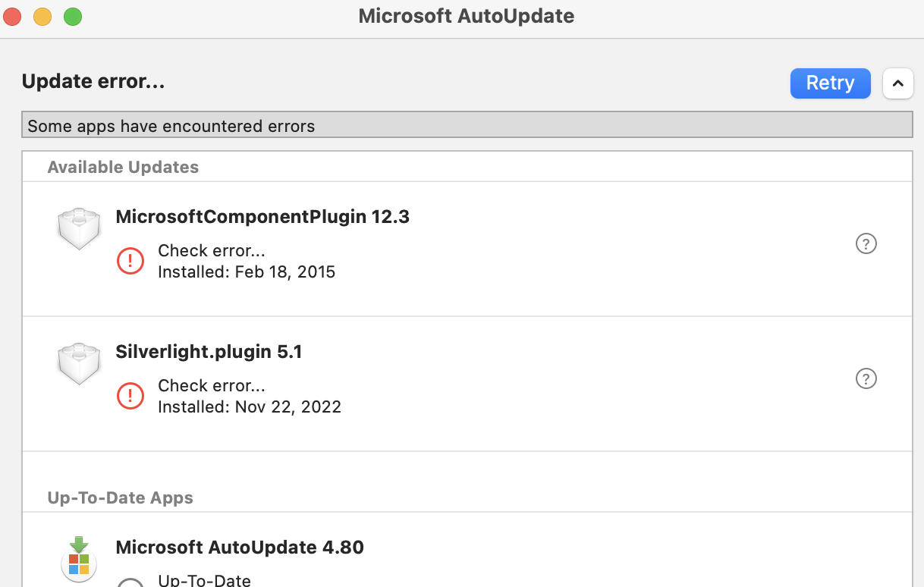Click the Microsoft AutoUpdate app icon
924x587 pixels.
click(x=79, y=560)
